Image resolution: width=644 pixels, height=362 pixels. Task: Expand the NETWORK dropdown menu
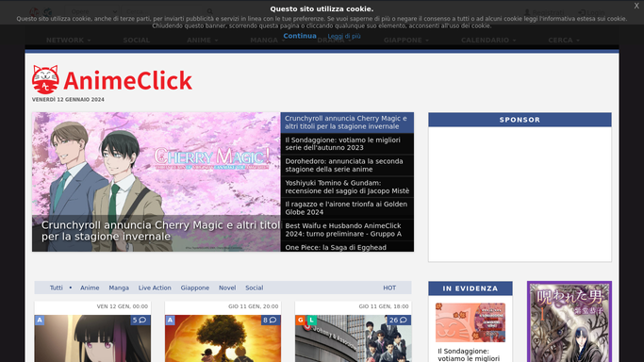(x=68, y=40)
